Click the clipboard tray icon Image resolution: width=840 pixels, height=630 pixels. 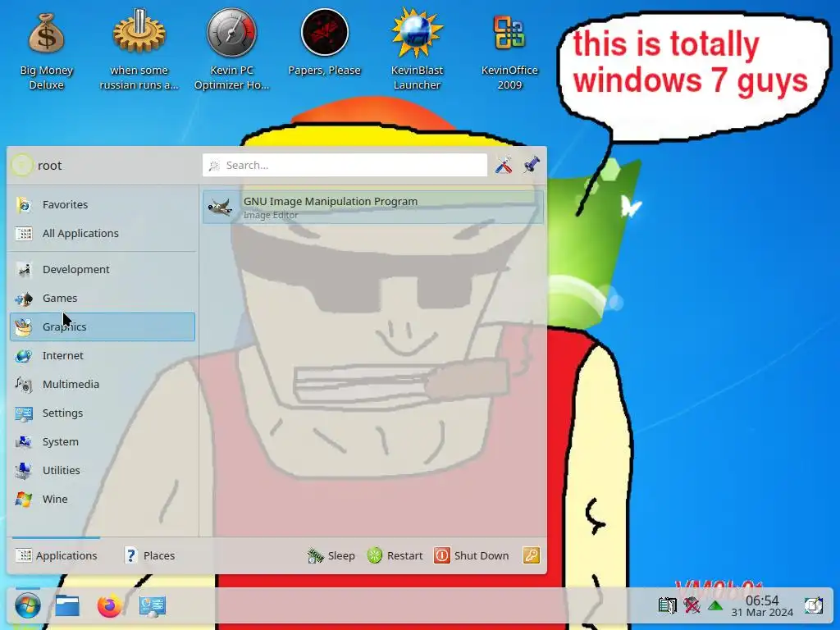(x=667, y=606)
